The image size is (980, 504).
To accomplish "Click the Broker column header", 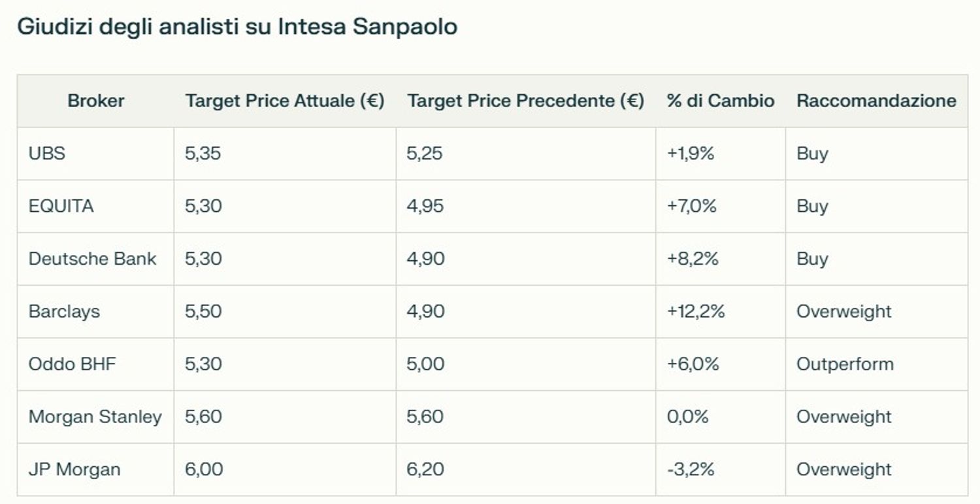I will point(95,101).
